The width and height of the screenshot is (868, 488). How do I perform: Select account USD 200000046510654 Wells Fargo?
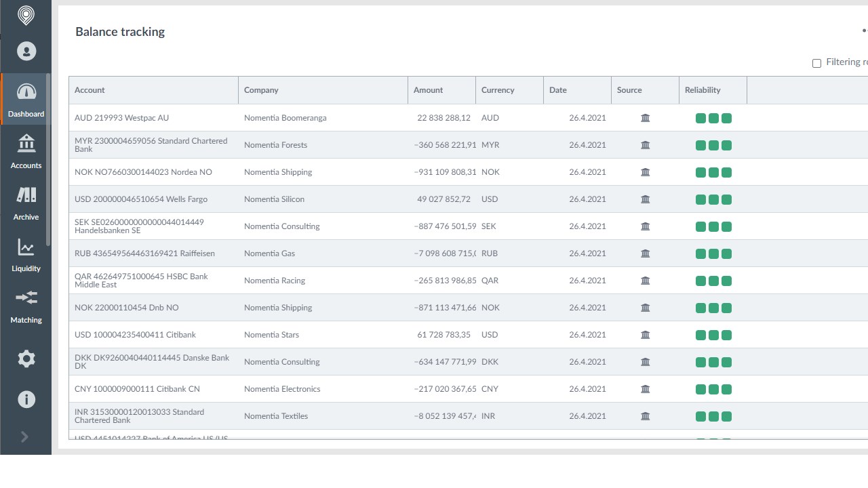[141, 199]
